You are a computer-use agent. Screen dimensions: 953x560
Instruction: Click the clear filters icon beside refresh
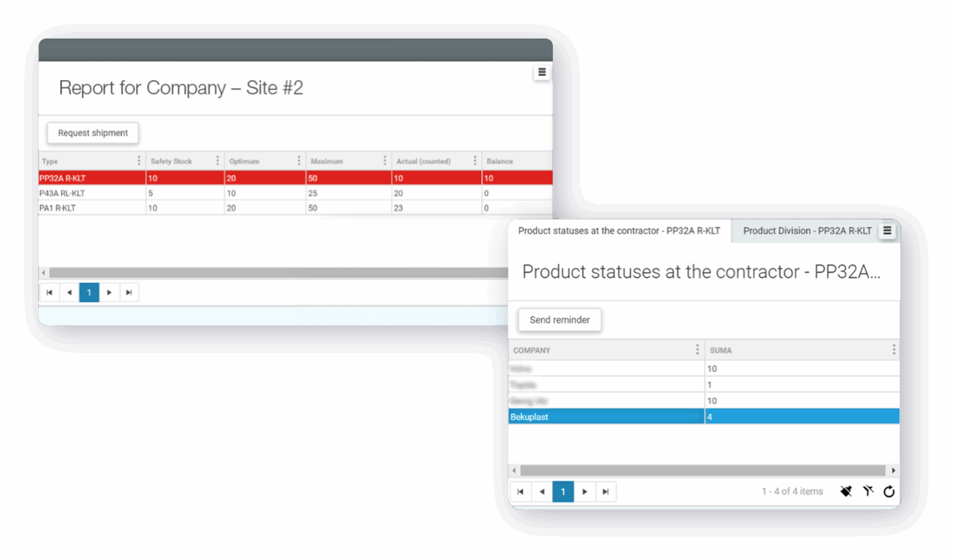coord(868,492)
